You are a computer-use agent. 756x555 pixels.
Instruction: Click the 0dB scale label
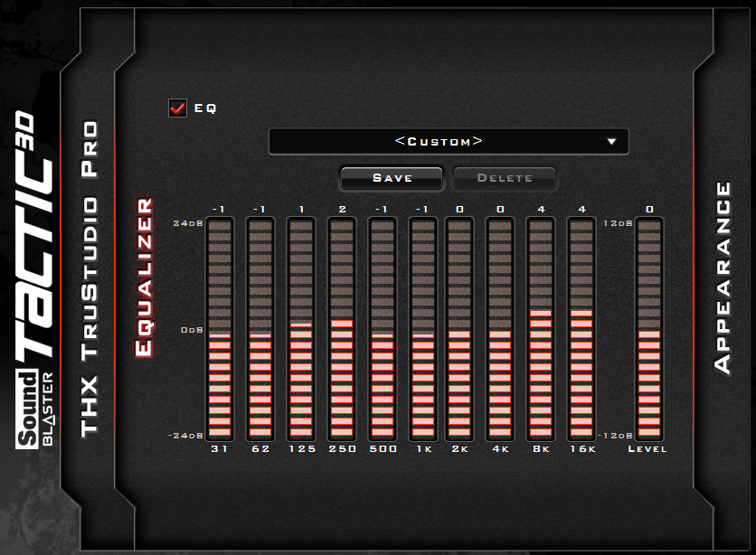pyautogui.click(x=192, y=330)
